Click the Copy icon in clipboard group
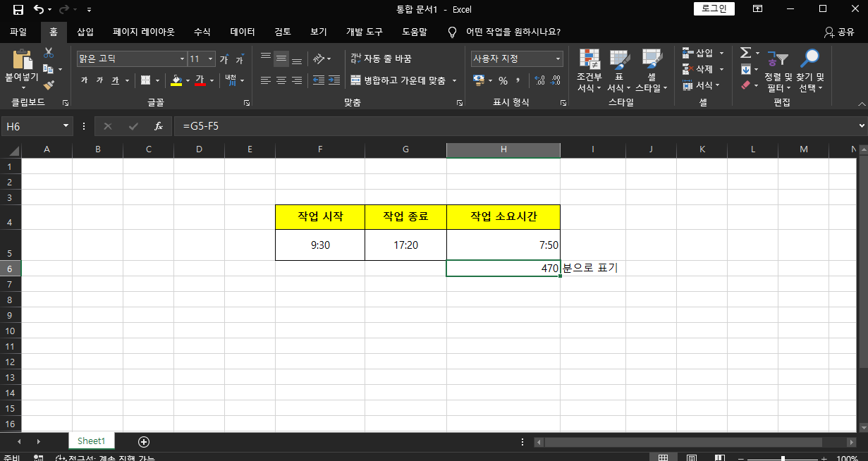868x461 pixels. tap(49, 69)
